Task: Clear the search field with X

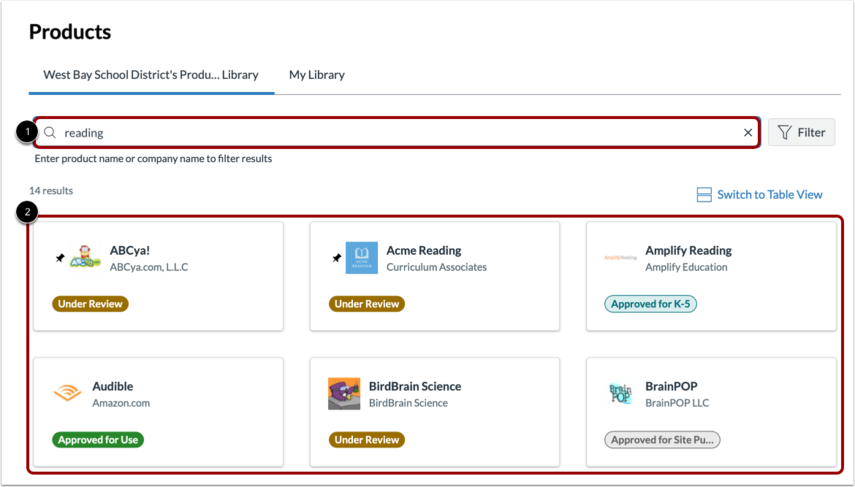Action: click(748, 133)
